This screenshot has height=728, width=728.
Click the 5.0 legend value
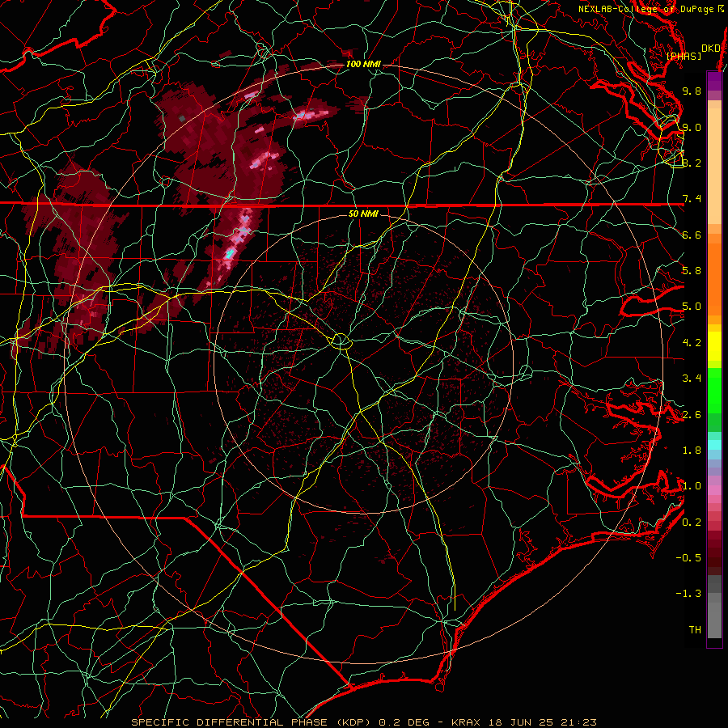[x=692, y=307]
